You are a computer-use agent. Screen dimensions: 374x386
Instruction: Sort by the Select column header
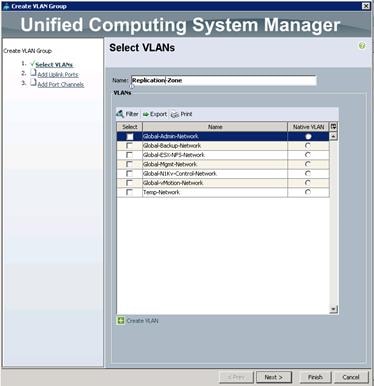click(x=130, y=127)
